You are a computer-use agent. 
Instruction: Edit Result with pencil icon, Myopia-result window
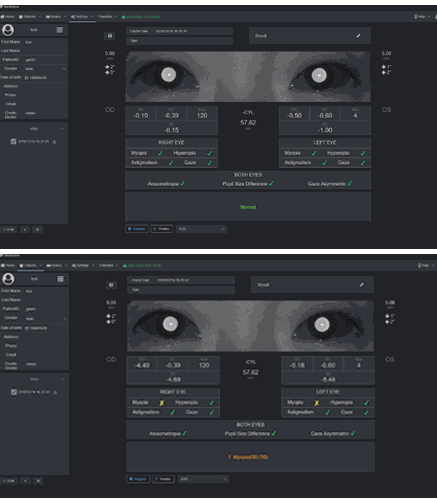(362, 285)
